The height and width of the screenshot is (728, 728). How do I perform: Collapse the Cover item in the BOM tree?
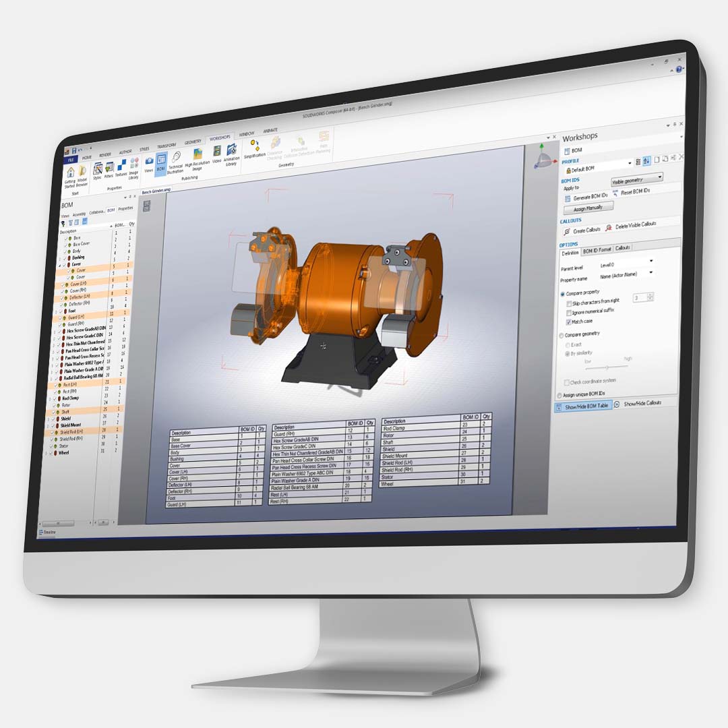click(60, 265)
